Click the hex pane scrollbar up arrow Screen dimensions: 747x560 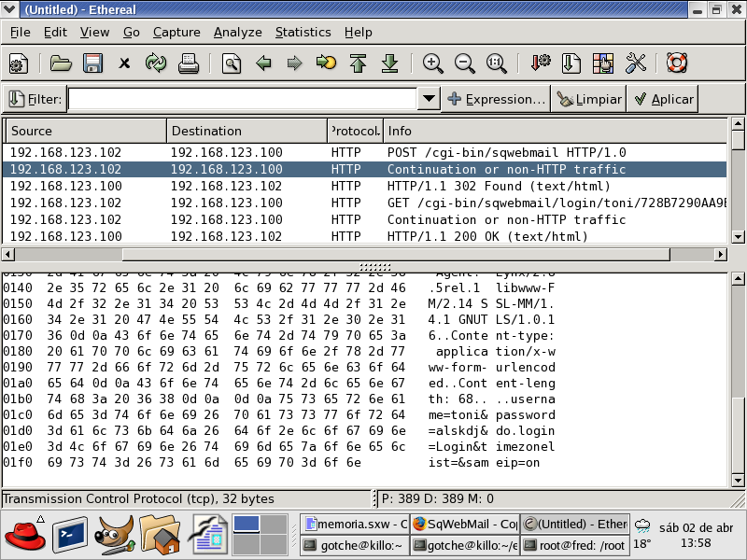[x=738, y=279]
